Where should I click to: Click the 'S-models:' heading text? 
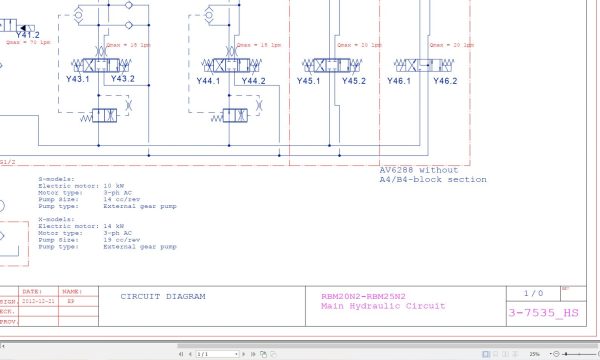click(x=56, y=179)
